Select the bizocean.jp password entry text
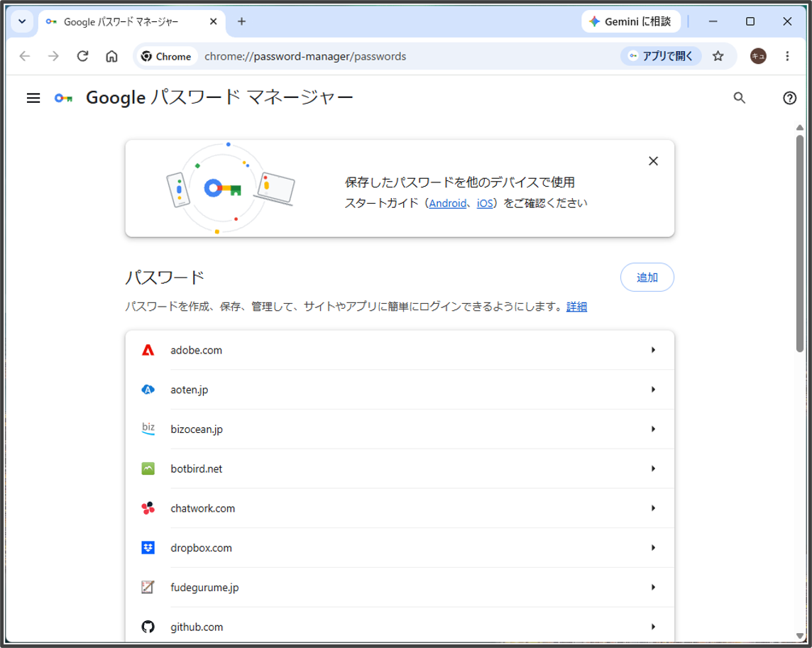 coord(197,429)
